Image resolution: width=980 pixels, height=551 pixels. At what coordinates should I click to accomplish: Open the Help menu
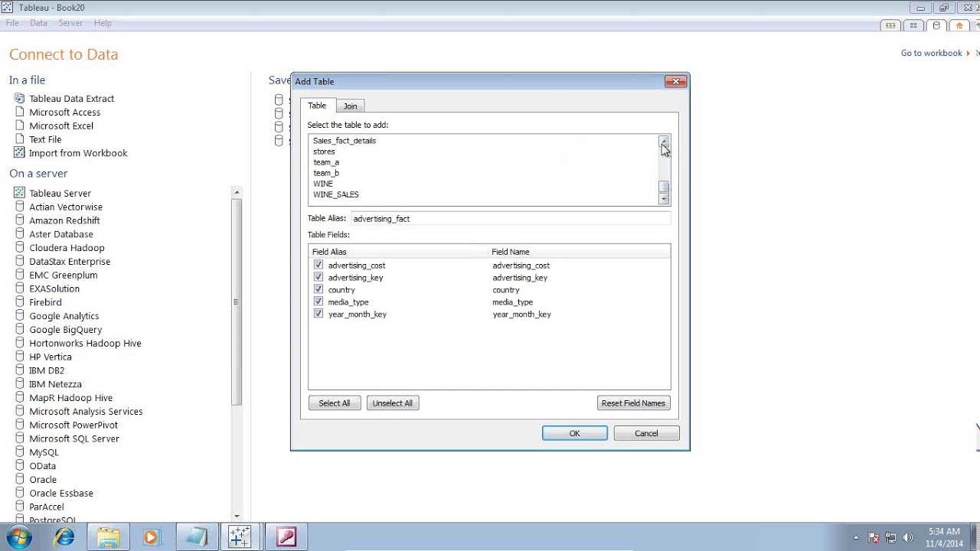click(x=103, y=23)
